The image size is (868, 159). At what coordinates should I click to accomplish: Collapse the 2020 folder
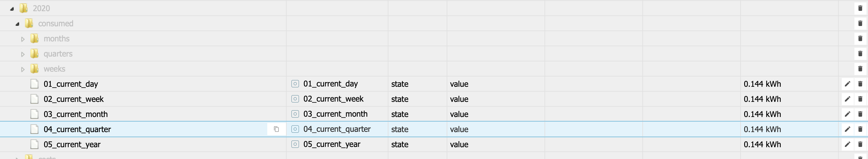click(x=12, y=9)
